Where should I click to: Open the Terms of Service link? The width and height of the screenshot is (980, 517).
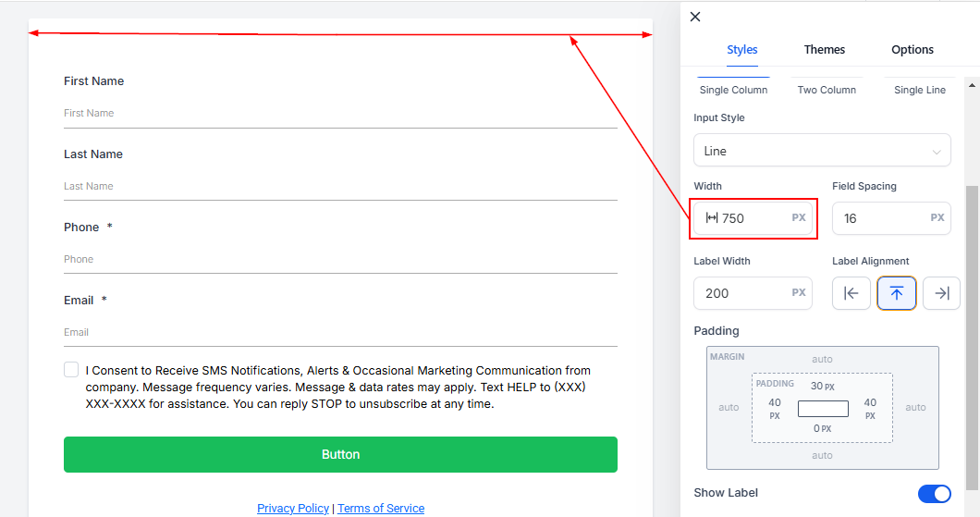pos(381,509)
